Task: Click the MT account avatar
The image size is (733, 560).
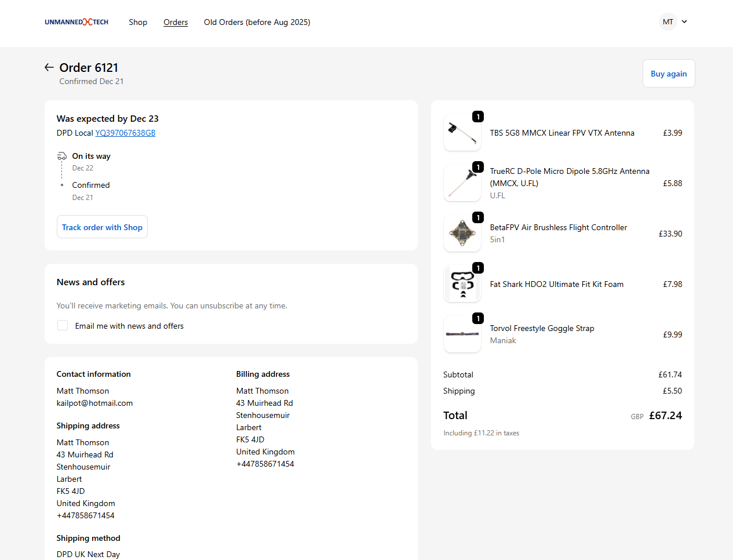Action: (x=668, y=22)
